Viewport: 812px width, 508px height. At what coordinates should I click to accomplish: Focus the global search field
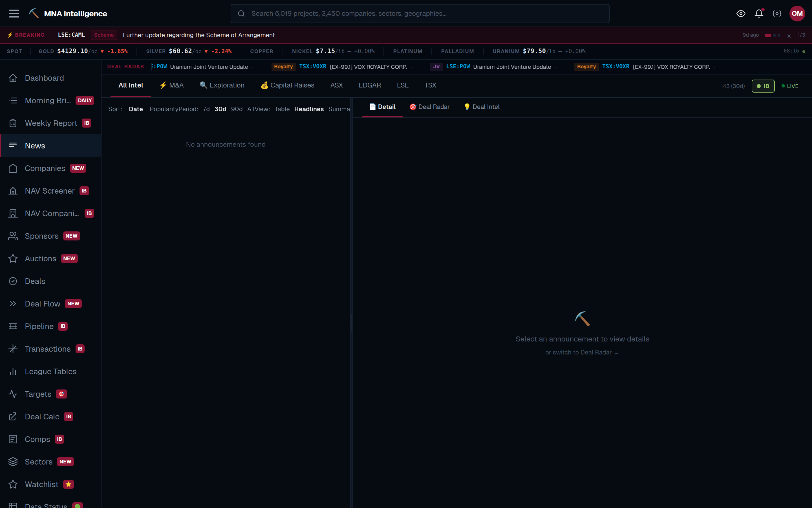420,14
